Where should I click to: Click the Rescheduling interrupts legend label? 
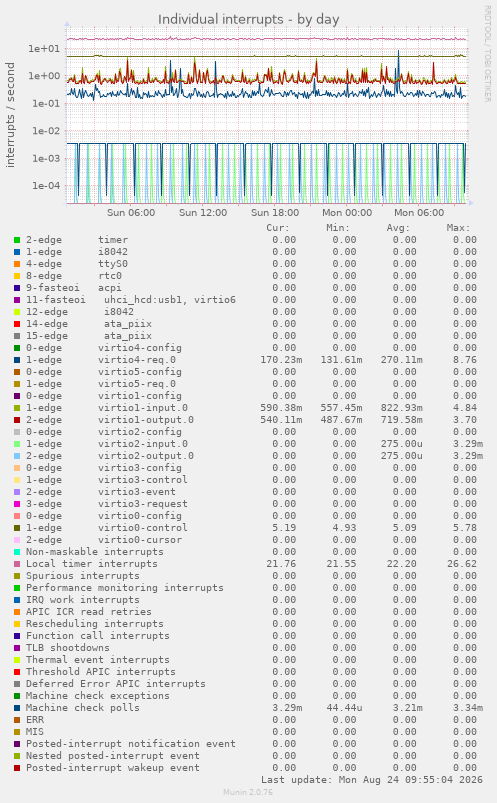[95, 624]
